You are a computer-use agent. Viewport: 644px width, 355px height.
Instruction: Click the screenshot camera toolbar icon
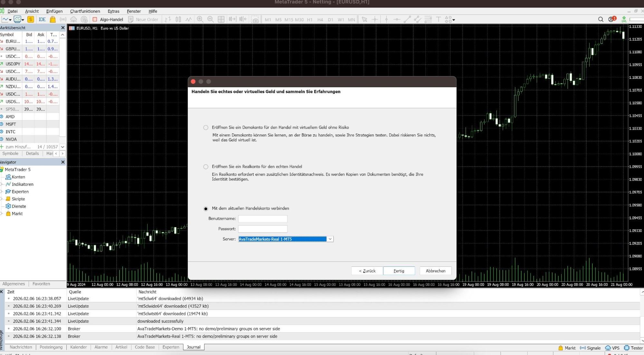point(255,20)
